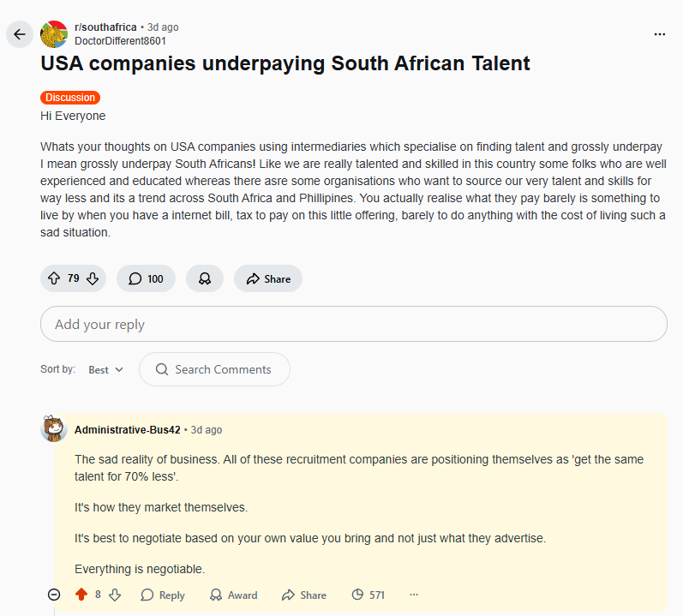This screenshot has width=683, height=616.
Task: View comment insights showing 571
Action: coord(368,595)
